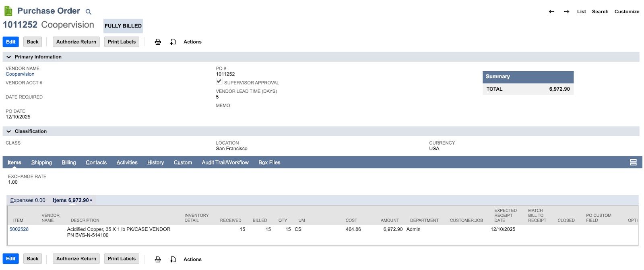Collapse the Primary Information section

tap(9, 57)
